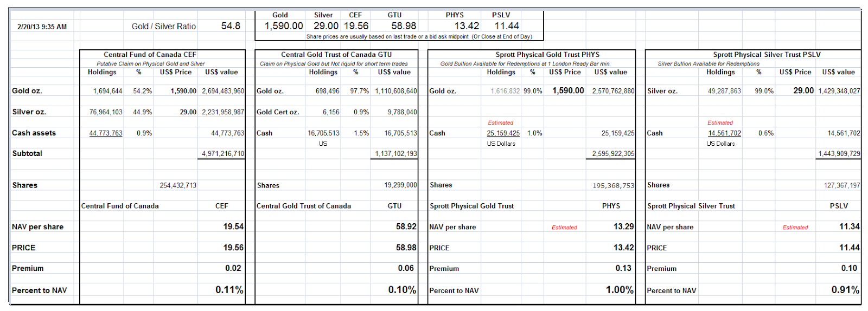868x311 pixels.
Task: Click PHYS subtotal 2,595,922,305
Action: pyautogui.click(x=613, y=154)
